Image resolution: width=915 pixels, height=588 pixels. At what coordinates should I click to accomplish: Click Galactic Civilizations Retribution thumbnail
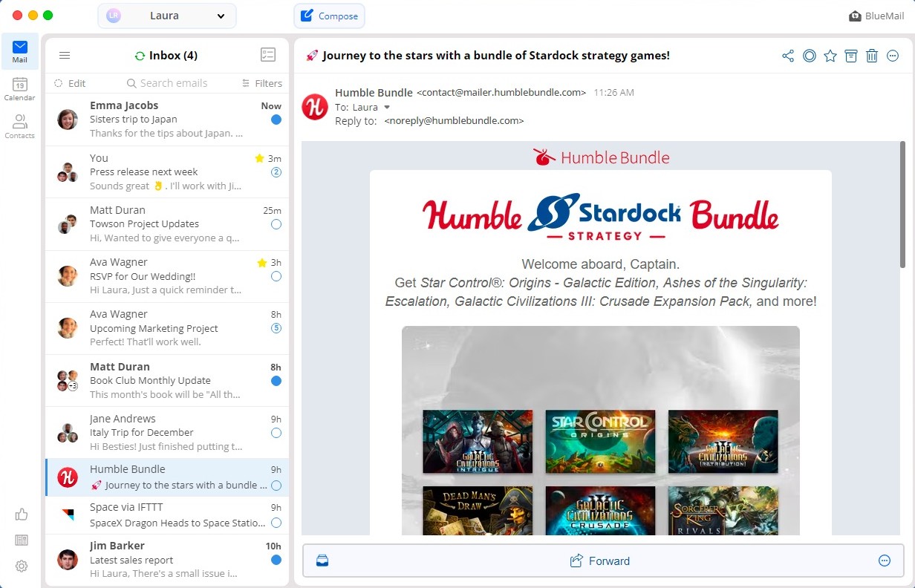(723, 441)
